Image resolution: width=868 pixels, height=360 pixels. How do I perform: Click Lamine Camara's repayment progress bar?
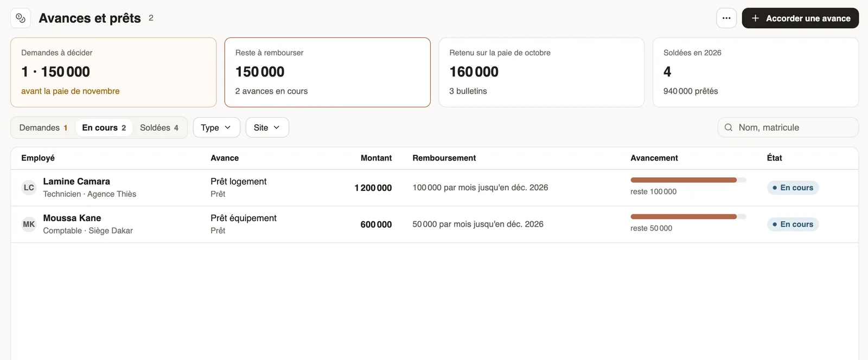pyautogui.click(x=688, y=180)
